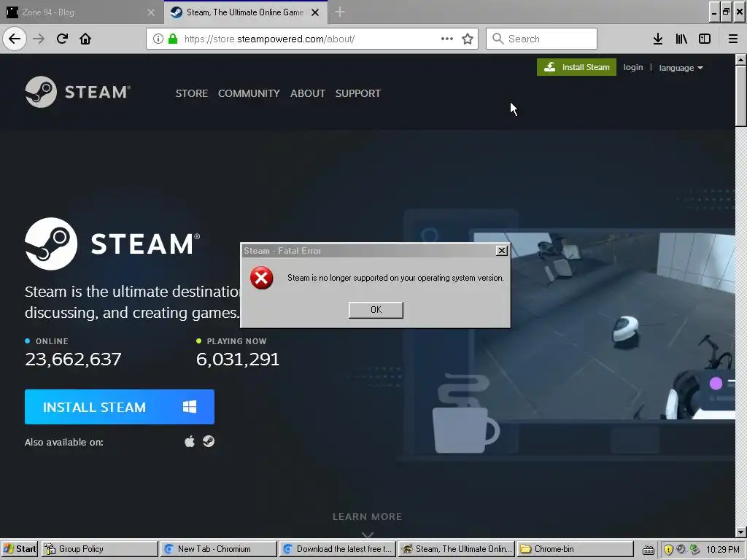
Task: Open the Windows Start menu
Action: point(20,549)
